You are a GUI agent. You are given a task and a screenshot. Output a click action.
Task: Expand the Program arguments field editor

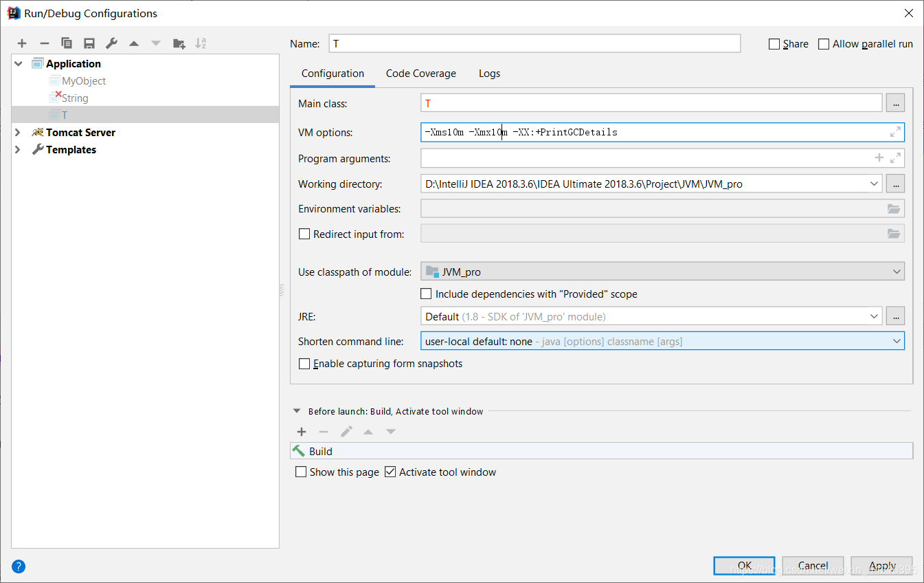(x=895, y=158)
